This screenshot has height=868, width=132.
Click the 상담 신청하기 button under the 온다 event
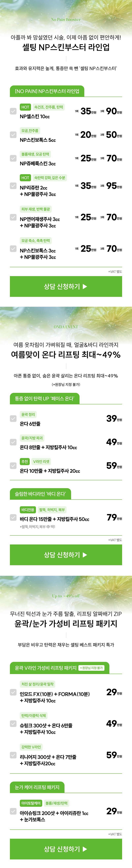click(x=66, y=555)
